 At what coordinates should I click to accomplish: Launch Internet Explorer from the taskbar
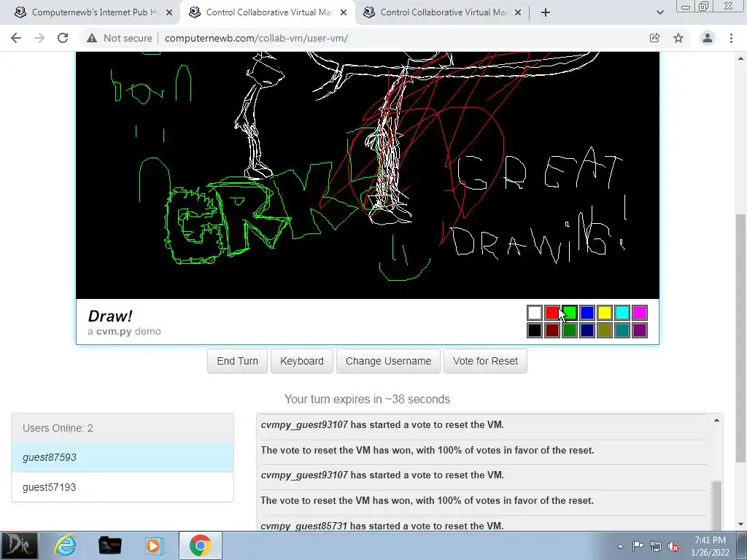(x=65, y=545)
